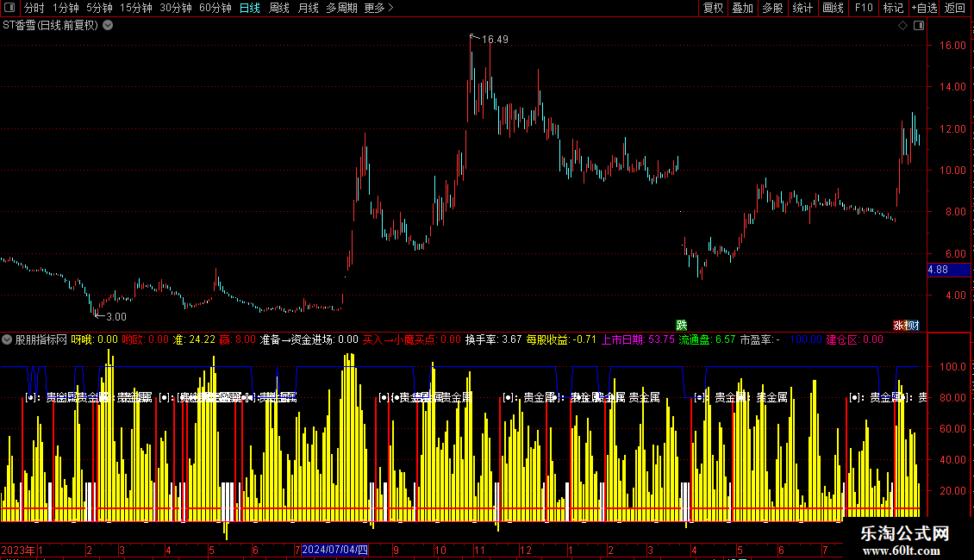The image size is (974, 560).
Task: Click the 复权 toolbar button
Action: (x=713, y=8)
